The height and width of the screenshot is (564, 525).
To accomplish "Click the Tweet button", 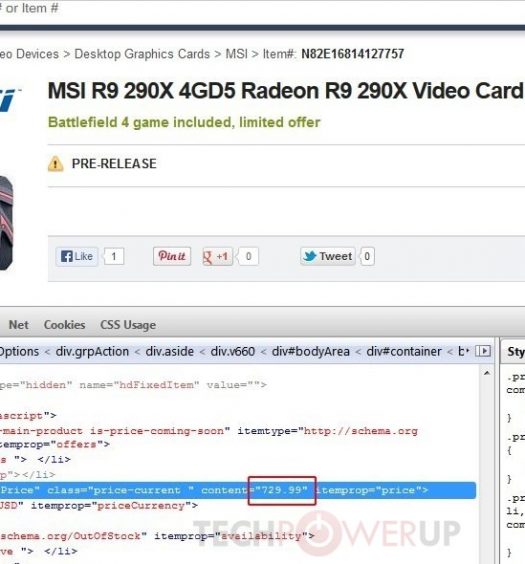I will (x=328, y=256).
